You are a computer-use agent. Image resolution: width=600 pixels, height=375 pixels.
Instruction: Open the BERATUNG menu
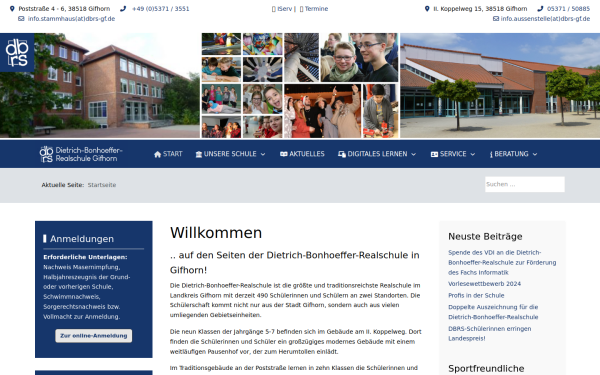coord(514,154)
